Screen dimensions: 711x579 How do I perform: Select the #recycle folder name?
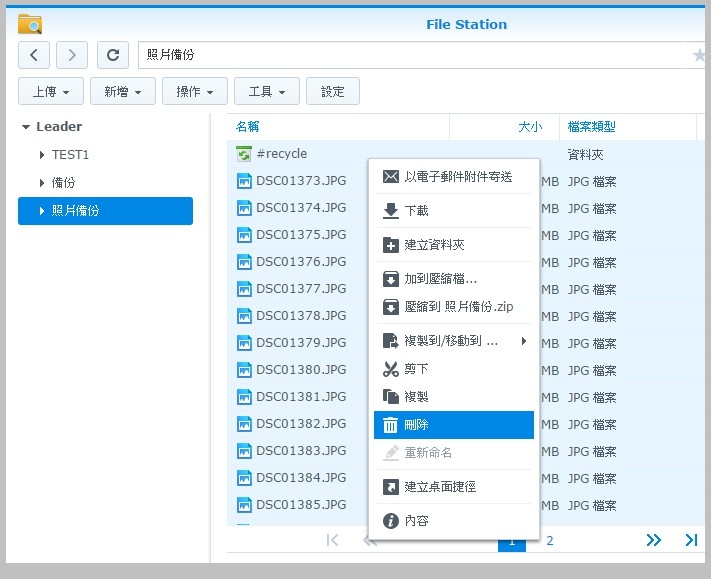coord(282,154)
